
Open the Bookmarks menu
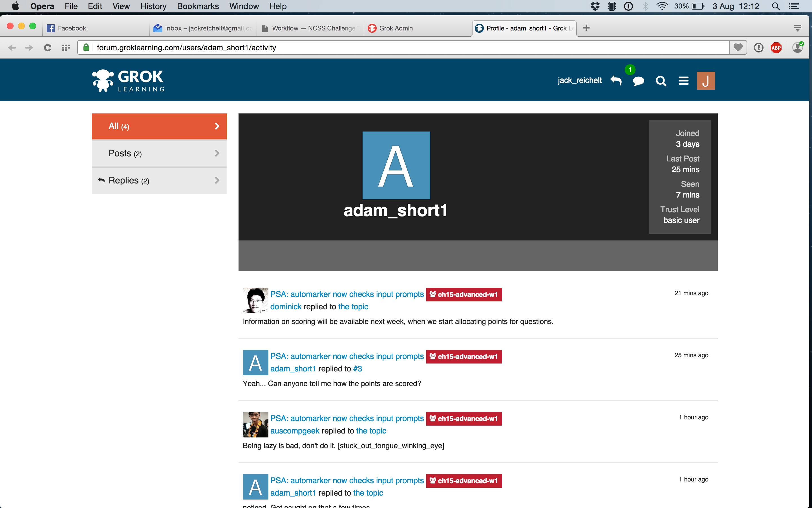point(198,6)
